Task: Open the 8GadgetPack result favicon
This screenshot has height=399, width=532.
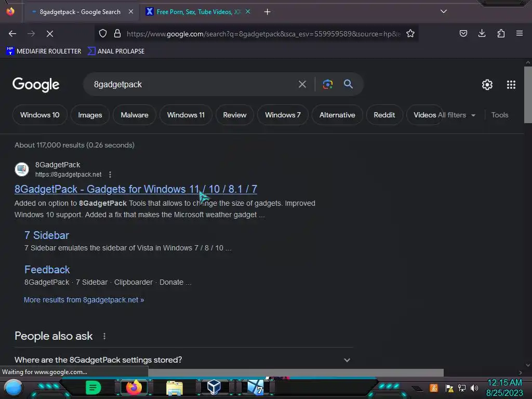Action: [22, 169]
